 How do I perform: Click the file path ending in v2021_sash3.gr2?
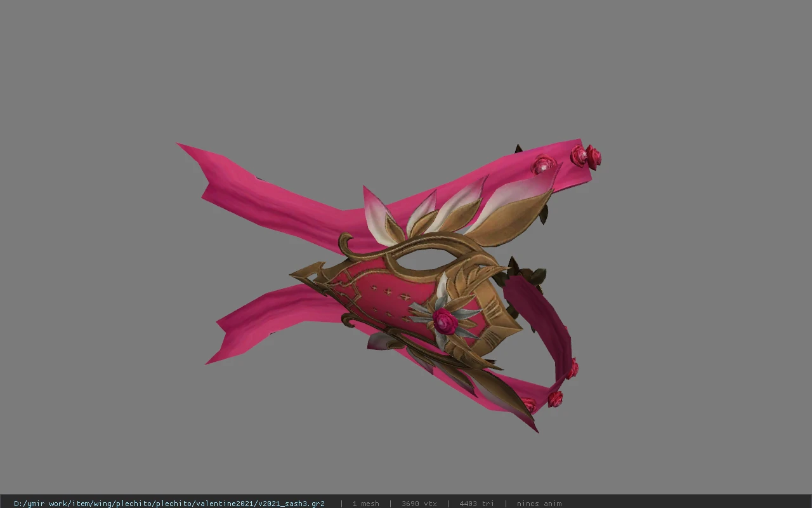click(x=169, y=504)
